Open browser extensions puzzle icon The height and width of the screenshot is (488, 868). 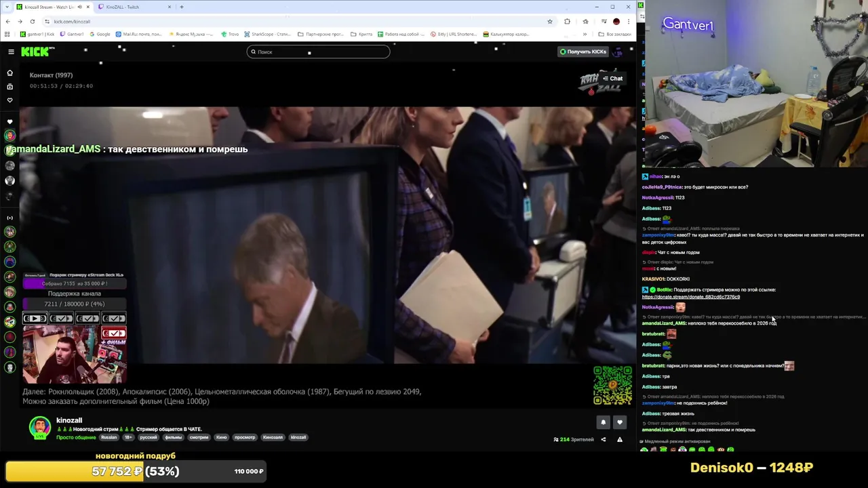567,21
